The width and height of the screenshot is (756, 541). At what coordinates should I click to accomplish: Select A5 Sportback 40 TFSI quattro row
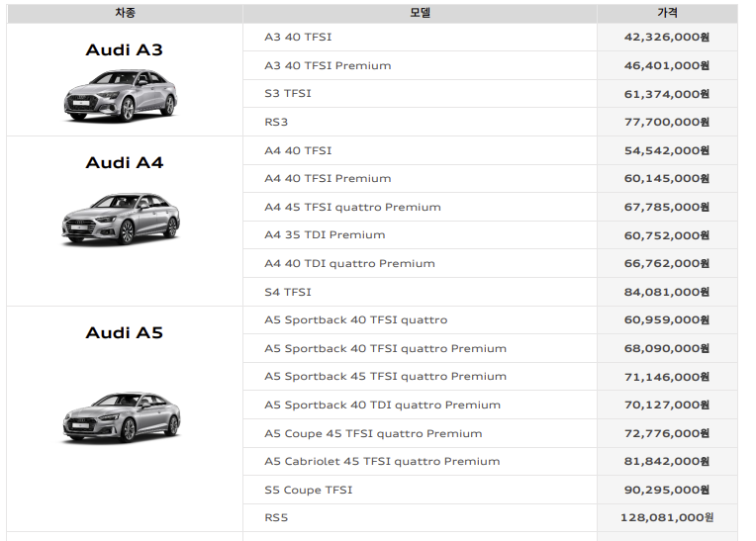click(420, 319)
